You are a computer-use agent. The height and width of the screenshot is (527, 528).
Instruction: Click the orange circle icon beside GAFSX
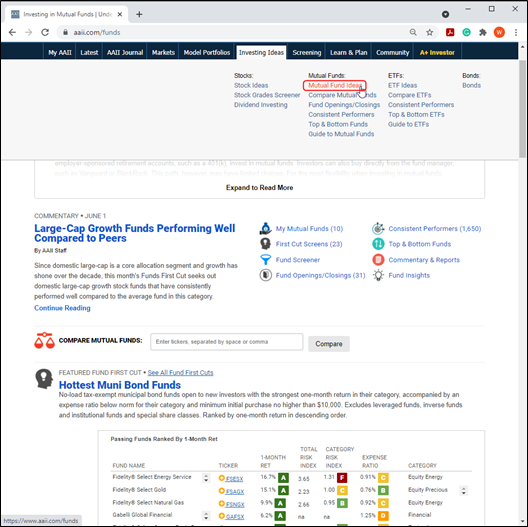click(222, 516)
